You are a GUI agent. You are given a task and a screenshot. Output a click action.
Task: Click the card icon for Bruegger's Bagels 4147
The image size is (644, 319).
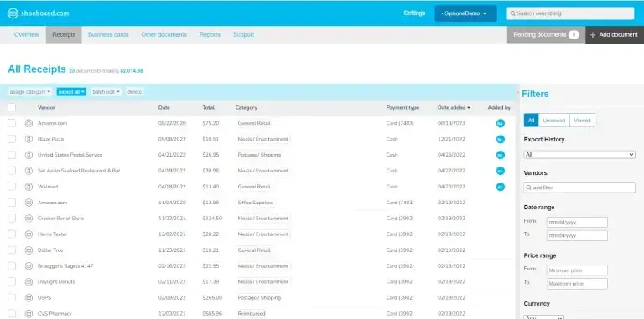(x=29, y=266)
